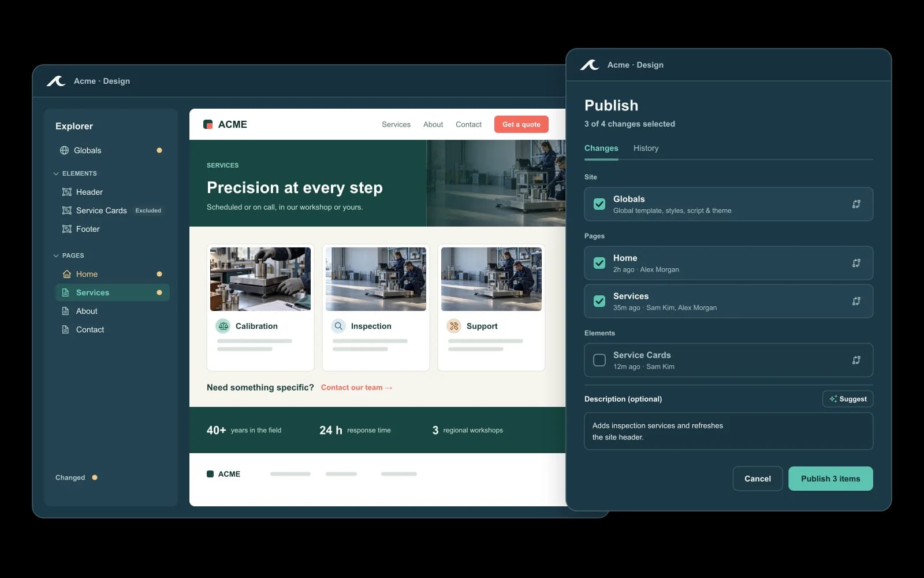Click the Footer element icon in Explorer

click(x=67, y=229)
